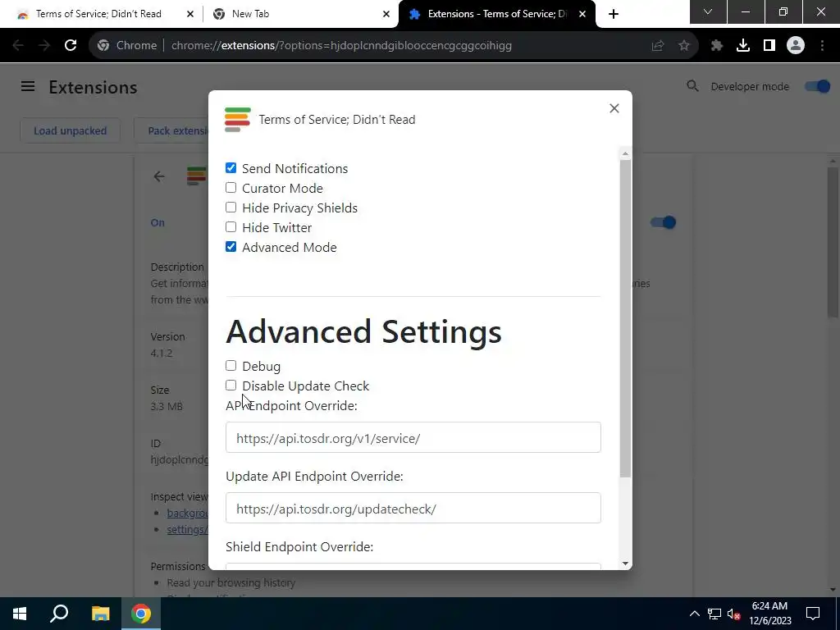Toggle the extension On switch
This screenshot has height=630, width=840.
663,222
